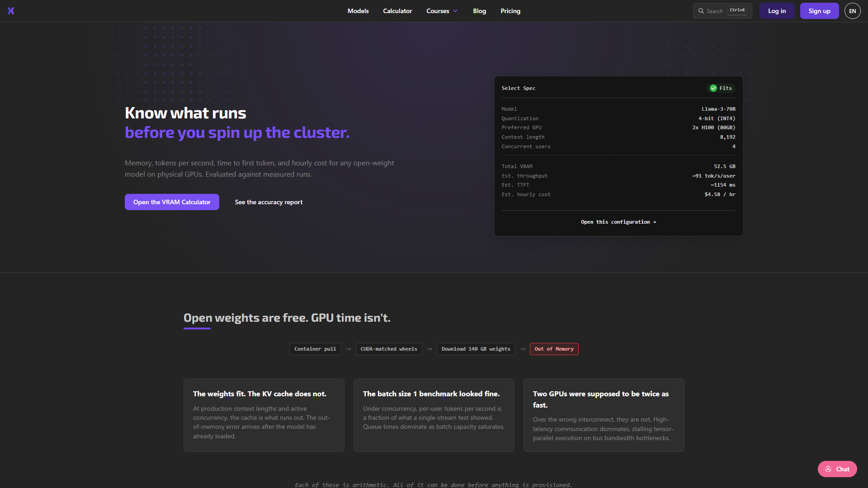Click the CUDA-matched wheels chip
Viewport: 868px width, 488px height.
click(389, 349)
